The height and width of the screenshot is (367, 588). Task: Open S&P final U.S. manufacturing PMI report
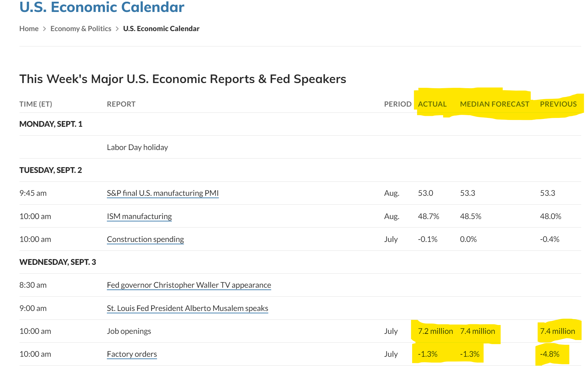pyautogui.click(x=163, y=193)
